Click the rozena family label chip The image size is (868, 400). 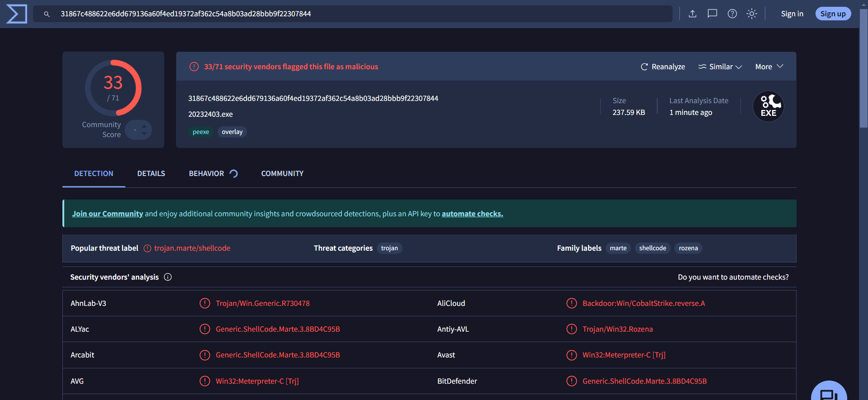(688, 248)
